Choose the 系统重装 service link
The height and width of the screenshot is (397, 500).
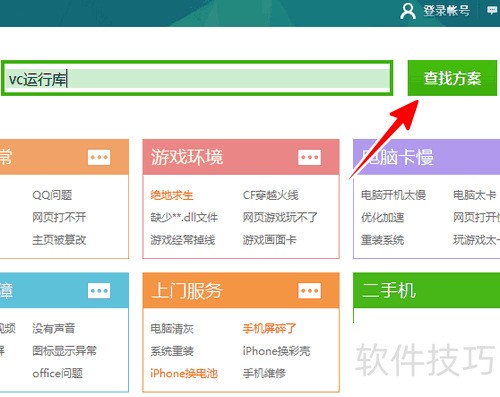click(x=172, y=351)
